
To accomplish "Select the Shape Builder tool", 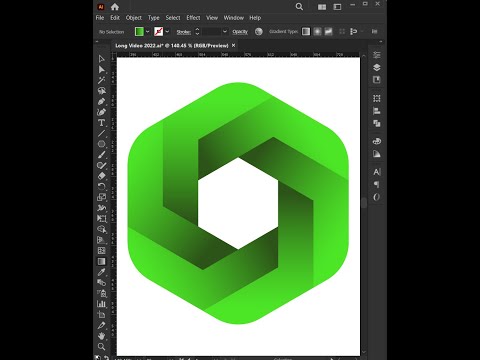I will tap(102, 229).
